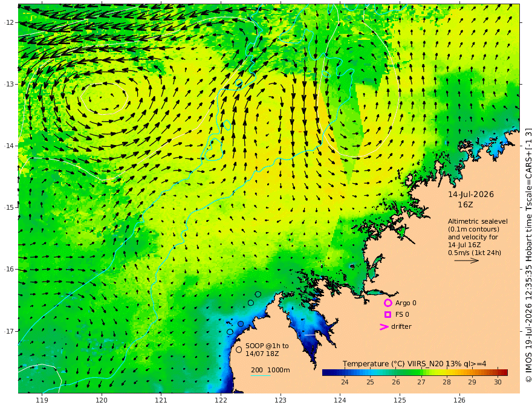Click the vertical IMOS copyright timestamp text
This screenshot has height=411, width=532.
528,254
